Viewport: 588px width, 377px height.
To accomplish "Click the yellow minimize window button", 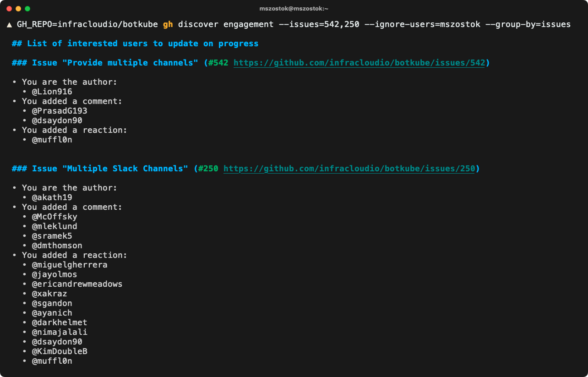I will pyautogui.click(x=18, y=9).
